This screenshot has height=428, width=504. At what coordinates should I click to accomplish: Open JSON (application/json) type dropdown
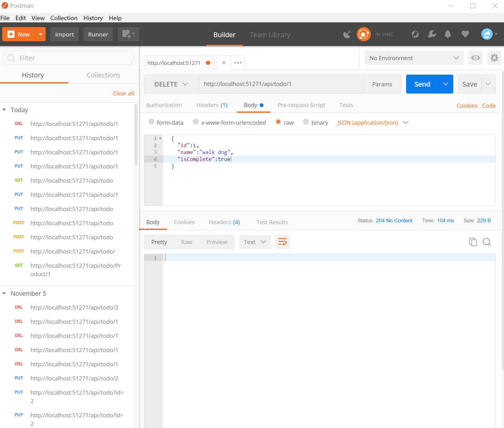[x=373, y=123]
